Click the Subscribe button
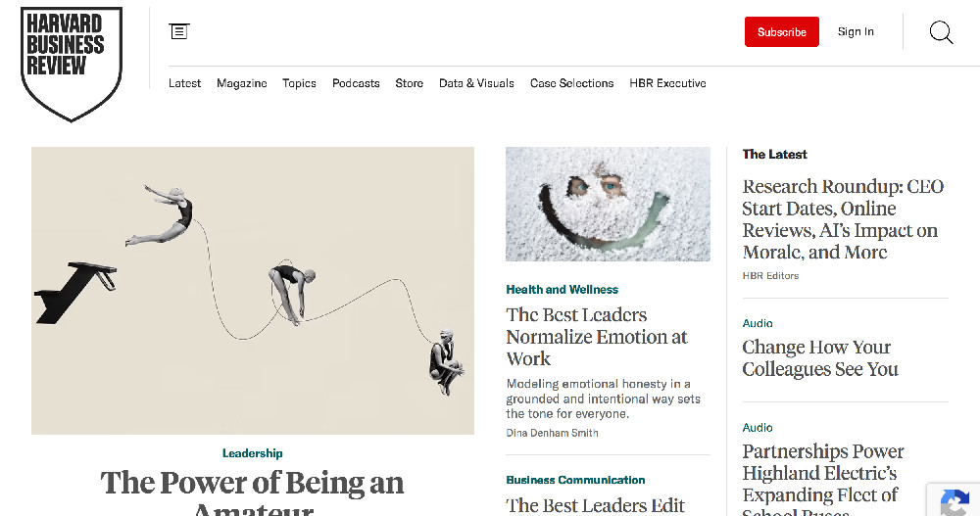 [x=781, y=32]
